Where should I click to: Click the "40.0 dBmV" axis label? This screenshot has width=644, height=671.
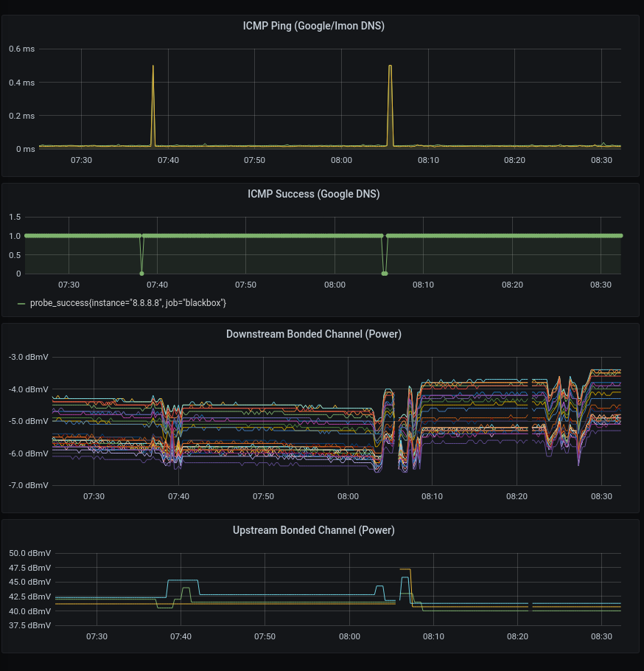tap(30, 611)
